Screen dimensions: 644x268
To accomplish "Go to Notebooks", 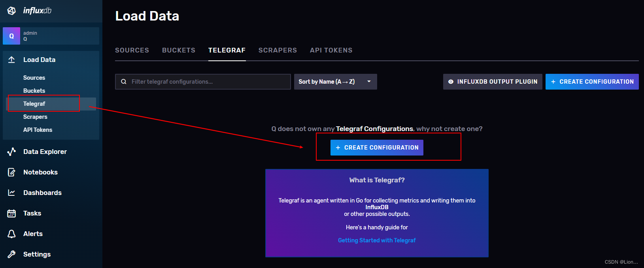I will (x=40, y=172).
